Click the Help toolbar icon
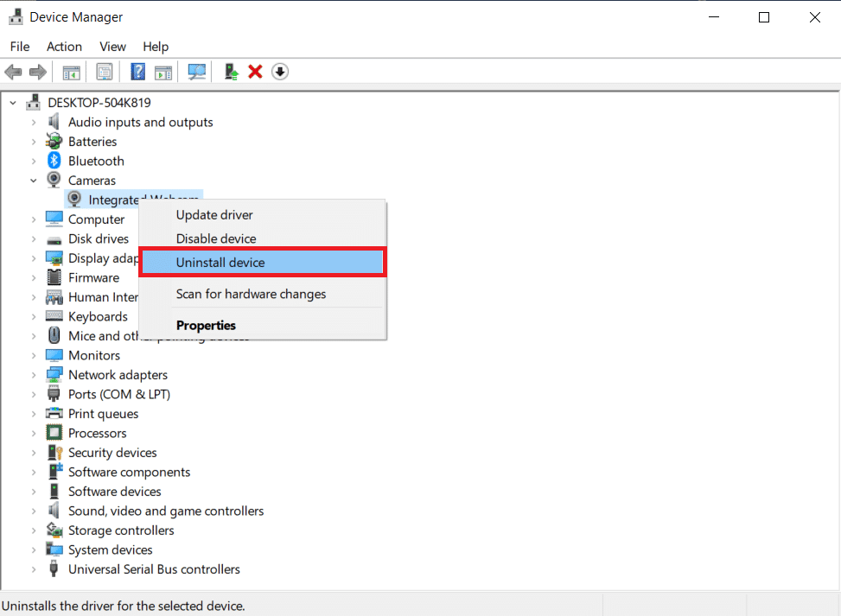 pos(137,72)
